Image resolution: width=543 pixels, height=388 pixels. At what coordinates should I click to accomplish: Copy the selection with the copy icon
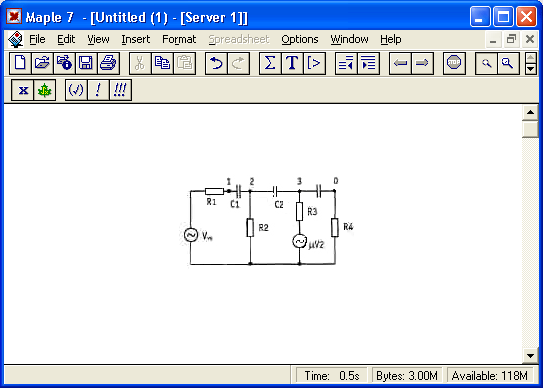point(162,63)
